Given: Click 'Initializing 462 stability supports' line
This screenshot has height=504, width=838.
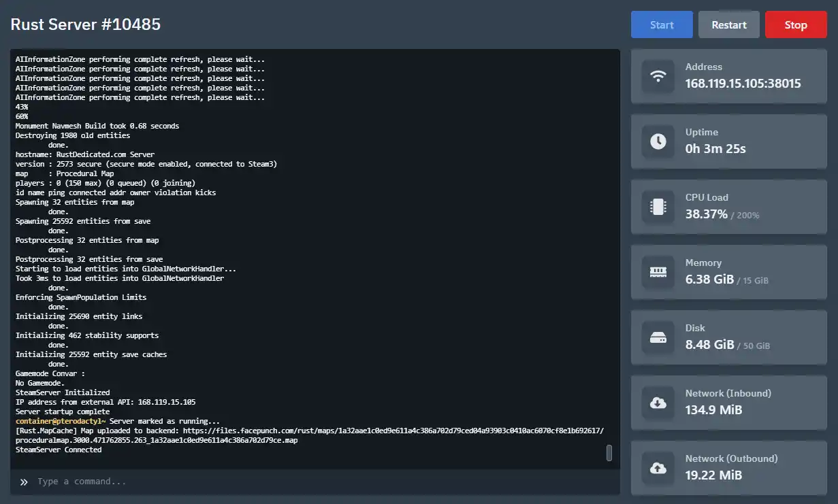Looking at the screenshot, I should point(87,335).
